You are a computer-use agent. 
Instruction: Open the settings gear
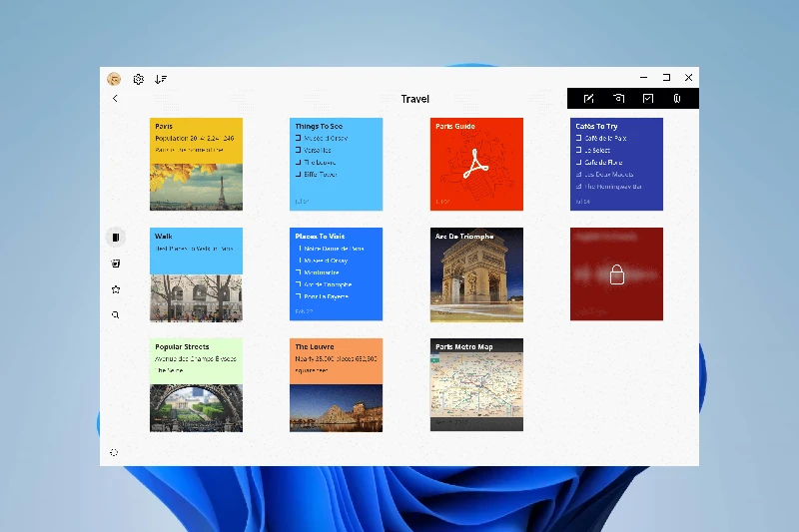tap(139, 79)
